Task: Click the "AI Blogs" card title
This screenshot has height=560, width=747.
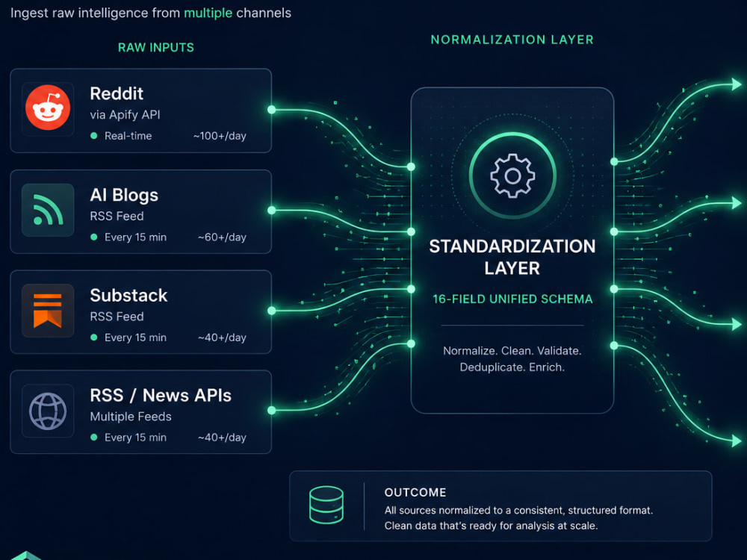Action: (x=124, y=195)
